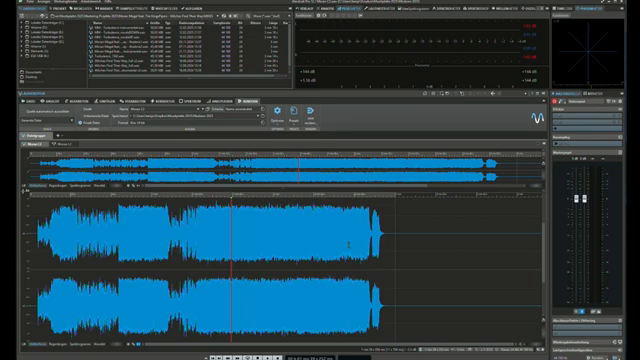Click the Schema field edit icon
The width and height of the screenshot is (640, 360).
pyautogui.click(x=263, y=109)
